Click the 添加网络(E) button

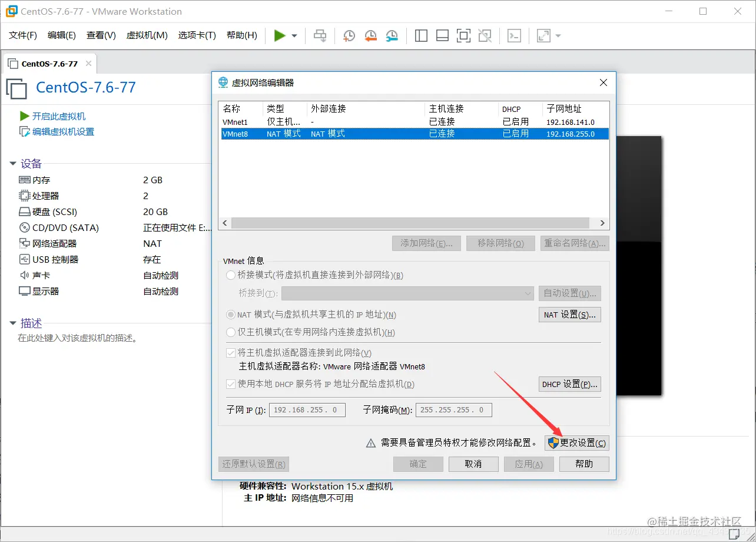click(427, 243)
